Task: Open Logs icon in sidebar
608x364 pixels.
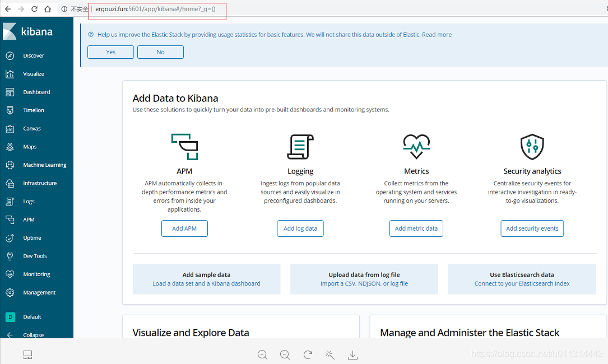Action: [x=10, y=202]
